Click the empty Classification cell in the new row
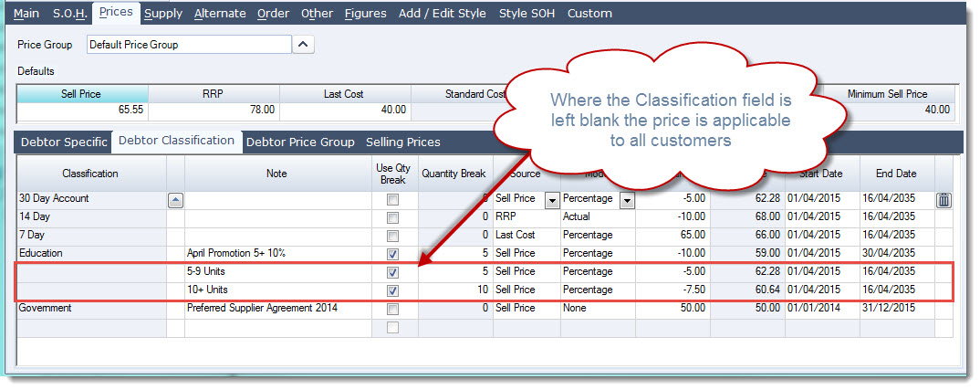This screenshot has height=390, width=980. pyautogui.click(x=91, y=327)
